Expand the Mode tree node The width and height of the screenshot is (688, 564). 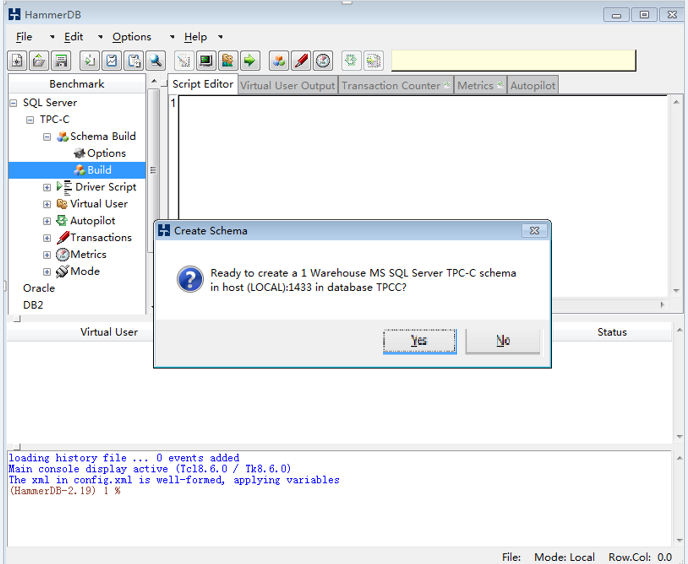(47, 272)
